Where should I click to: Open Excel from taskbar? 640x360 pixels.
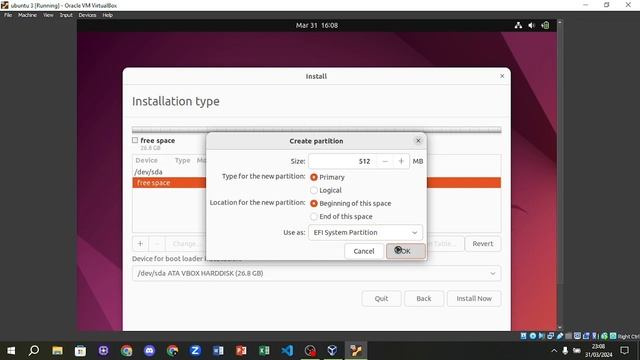pos(264,351)
